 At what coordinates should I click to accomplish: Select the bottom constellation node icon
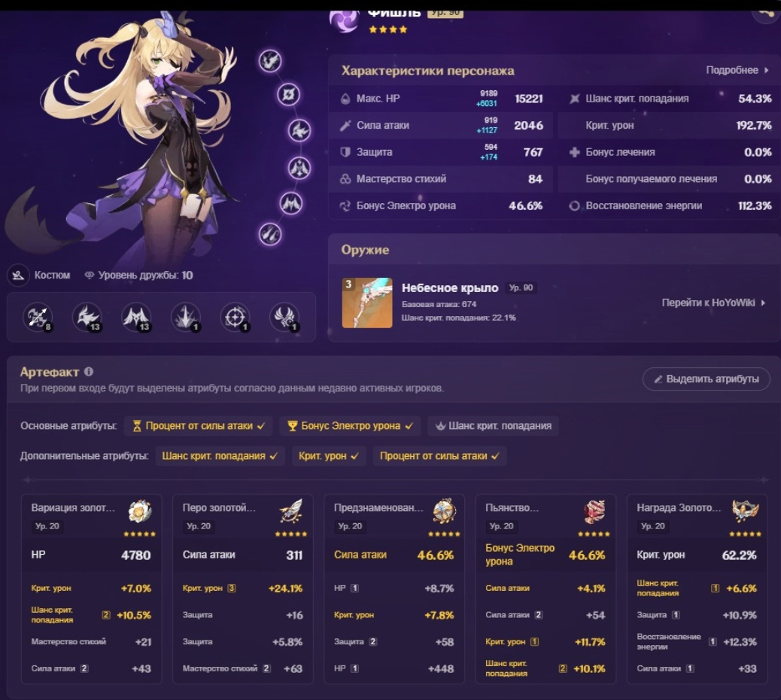[x=270, y=233]
